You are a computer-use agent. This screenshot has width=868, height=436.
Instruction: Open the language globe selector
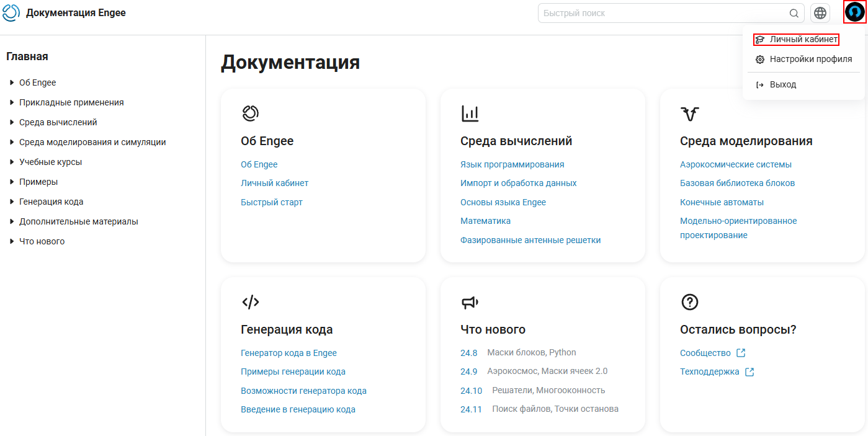tap(820, 13)
